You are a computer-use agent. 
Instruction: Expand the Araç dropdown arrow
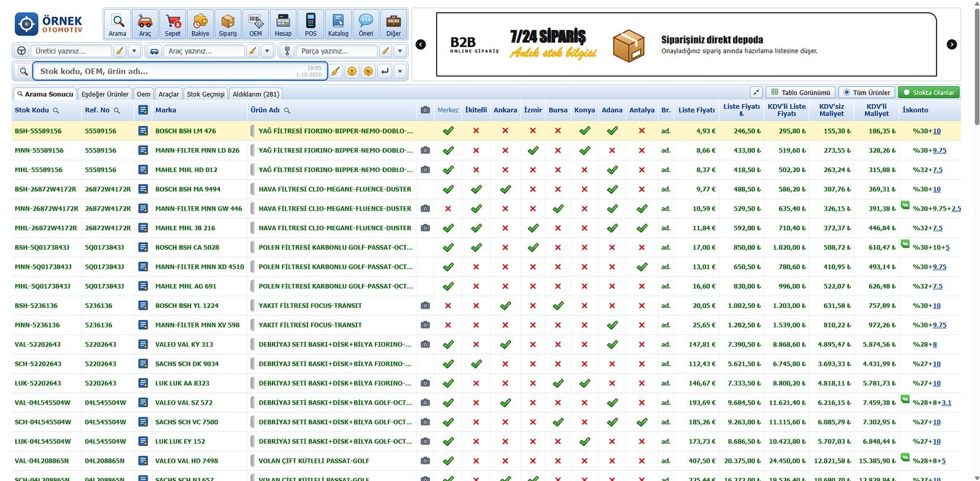(268, 51)
